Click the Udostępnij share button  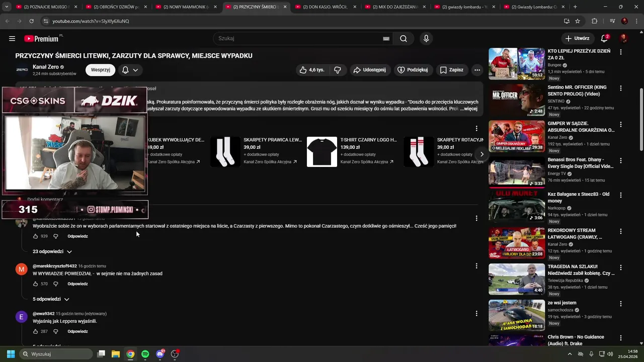370,70
